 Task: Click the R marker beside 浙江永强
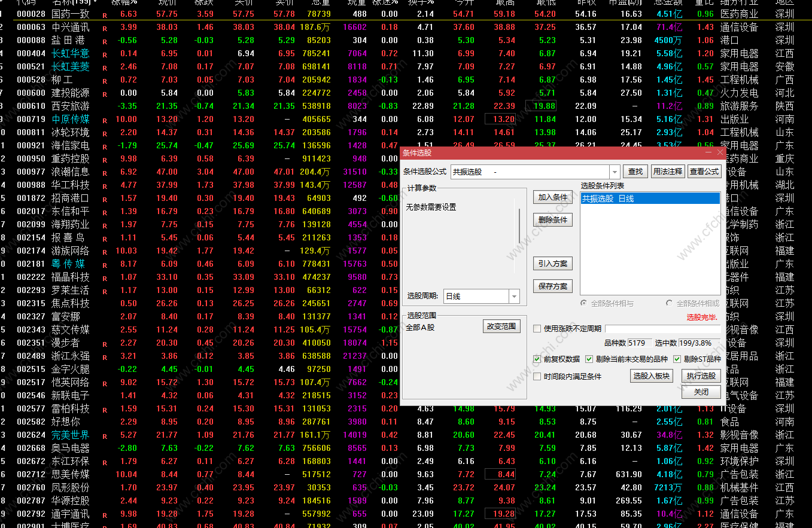pyautogui.click(x=105, y=357)
